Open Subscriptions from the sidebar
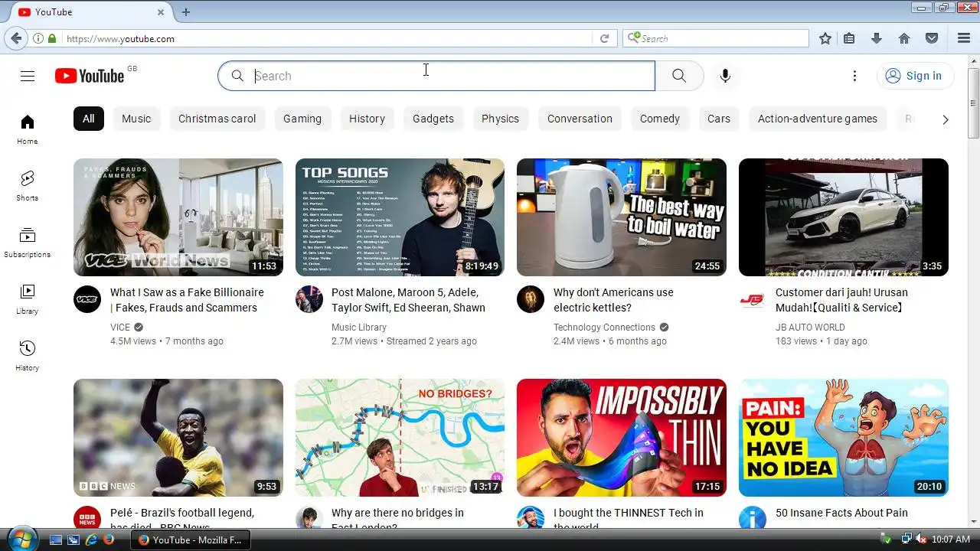980x551 pixels. [x=28, y=242]
